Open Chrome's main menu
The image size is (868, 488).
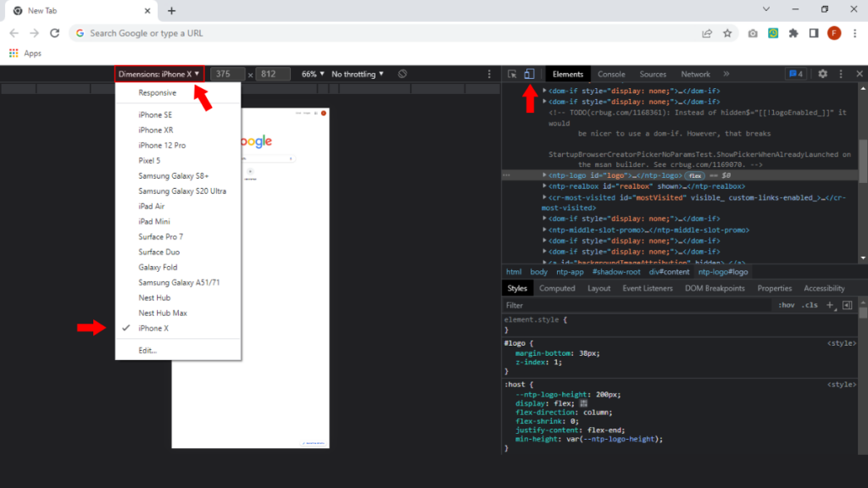[854, 33]
